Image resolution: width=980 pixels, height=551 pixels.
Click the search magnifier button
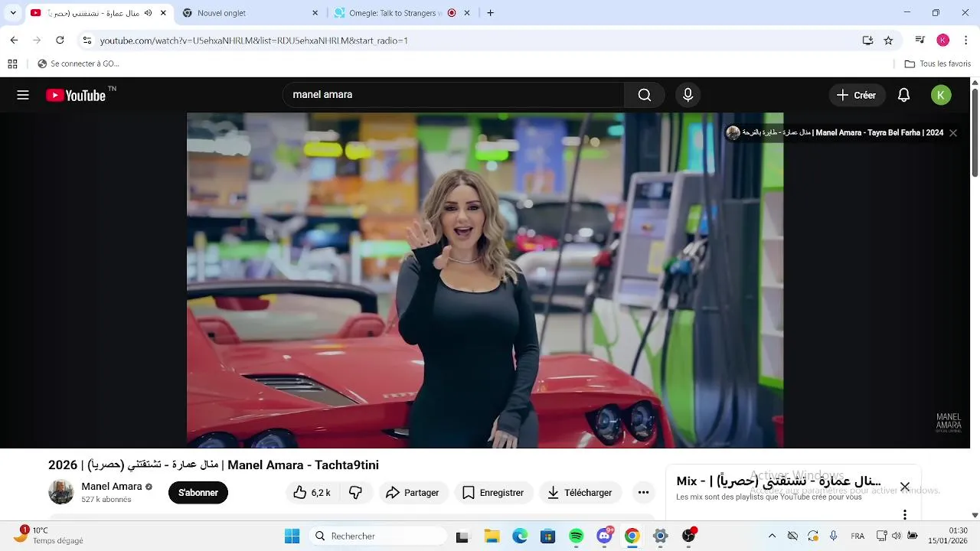point(645,95)
